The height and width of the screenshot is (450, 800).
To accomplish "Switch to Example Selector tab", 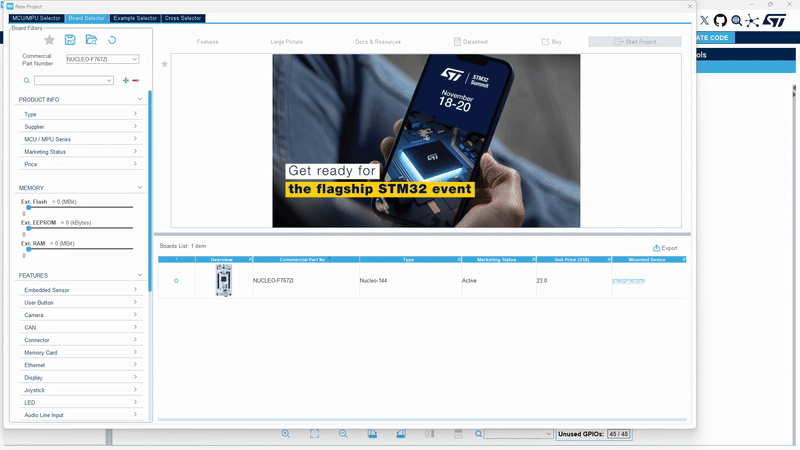I will tap(135, 18).
